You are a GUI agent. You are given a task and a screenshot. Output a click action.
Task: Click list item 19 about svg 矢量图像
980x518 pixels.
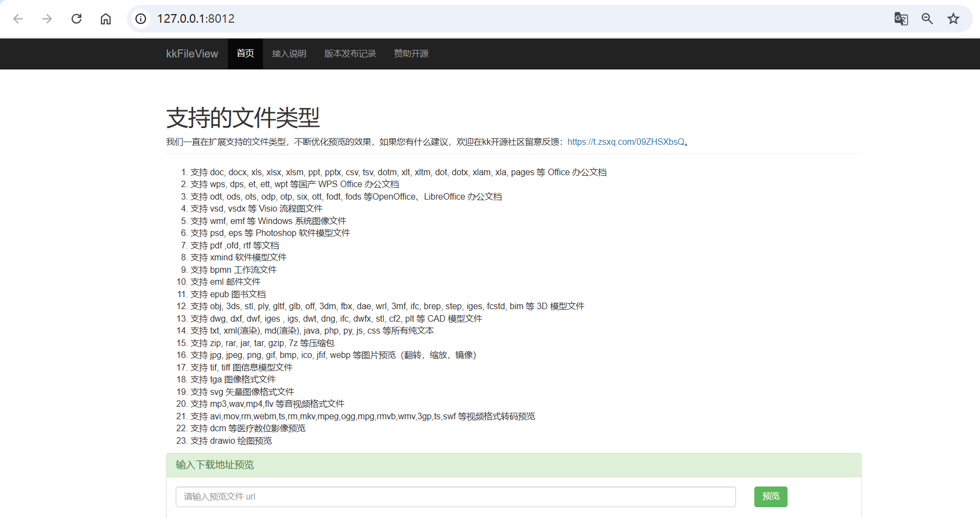tap(242, 392)
